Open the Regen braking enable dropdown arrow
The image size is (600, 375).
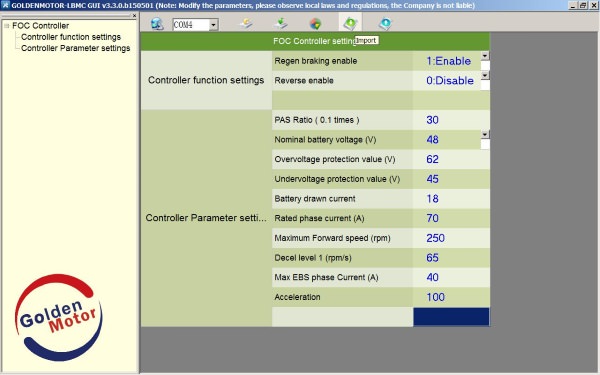pos(485,56)
